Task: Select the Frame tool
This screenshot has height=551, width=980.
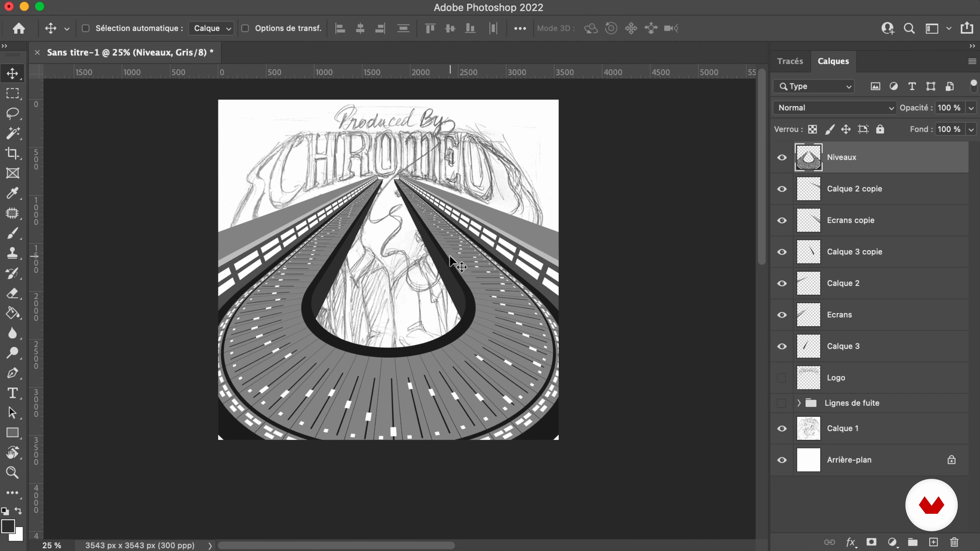Action: pos(13,173)
